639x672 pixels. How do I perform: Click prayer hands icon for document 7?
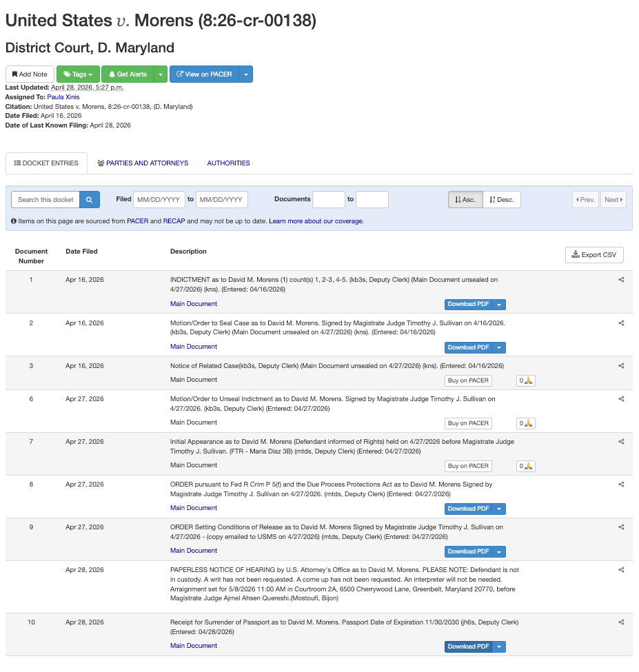pyautogui.click(x=526, y=466)
